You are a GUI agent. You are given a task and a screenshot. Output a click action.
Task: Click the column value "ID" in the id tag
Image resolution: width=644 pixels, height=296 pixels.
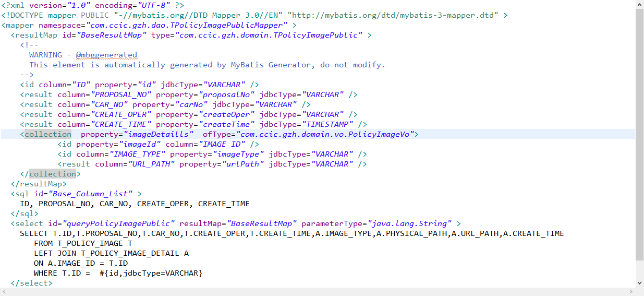(x=81, y=85)
